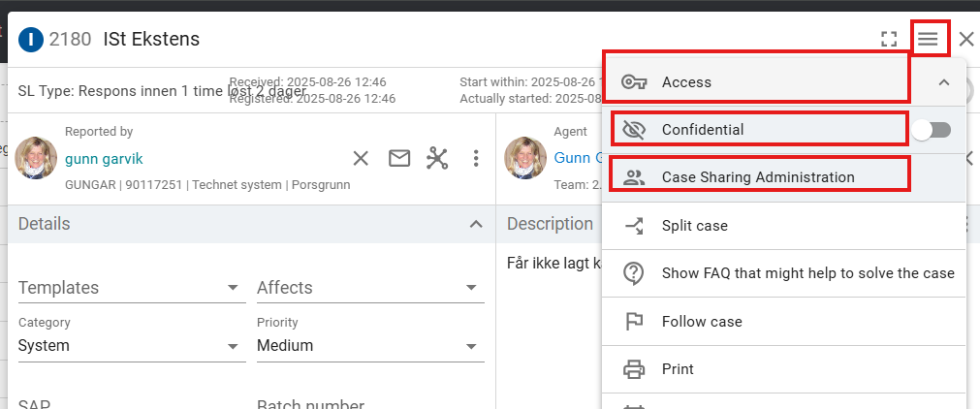Click the Print printer icon
The image size is (980, 409).
click(x=634, y=369)
